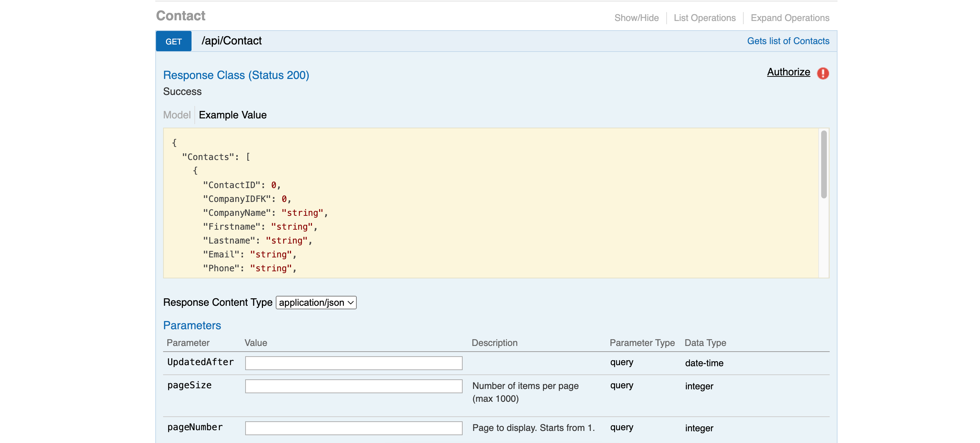Click the Show/Hide link for Contact

(x=636, y=18)
